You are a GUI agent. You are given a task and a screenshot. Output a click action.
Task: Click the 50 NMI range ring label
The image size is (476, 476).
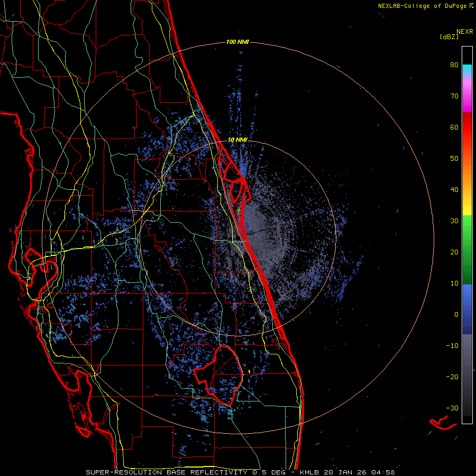coord(237,140)
